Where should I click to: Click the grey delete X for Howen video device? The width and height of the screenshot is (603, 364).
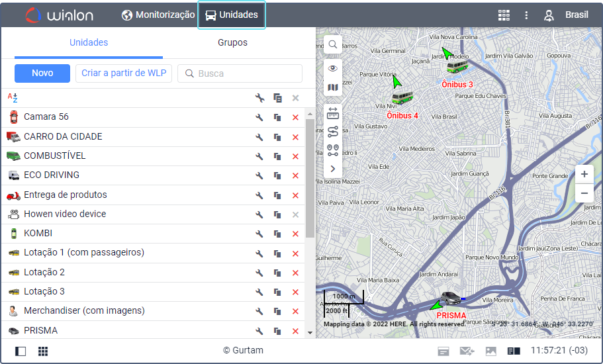295,214
